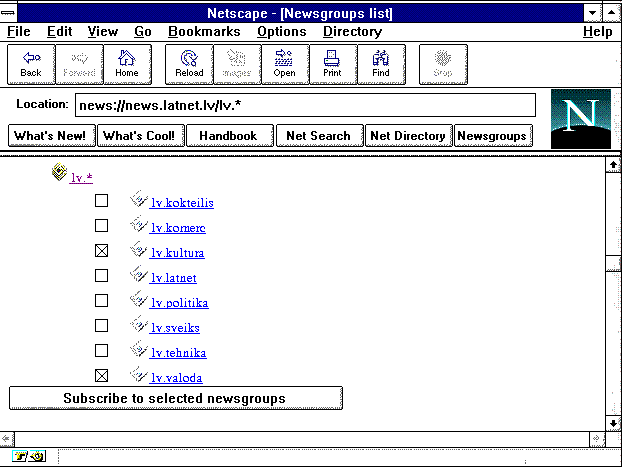Check the lv.komerc checkbox
The image size is (622, 467).
(102, 226)
